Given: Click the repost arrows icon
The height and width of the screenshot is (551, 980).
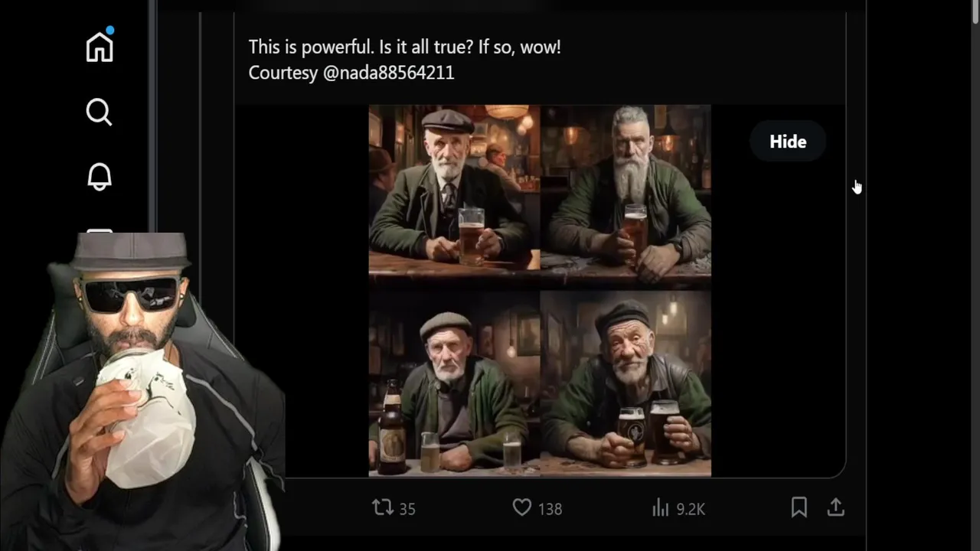Looking at the screenshot, I should coord(382,507).
